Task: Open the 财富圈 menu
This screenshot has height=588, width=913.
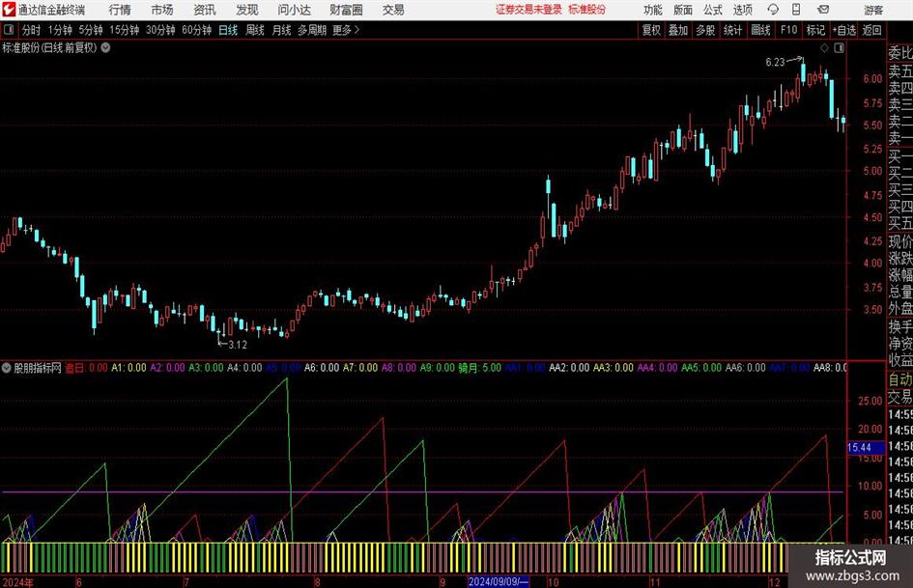Action: [346, 10]
